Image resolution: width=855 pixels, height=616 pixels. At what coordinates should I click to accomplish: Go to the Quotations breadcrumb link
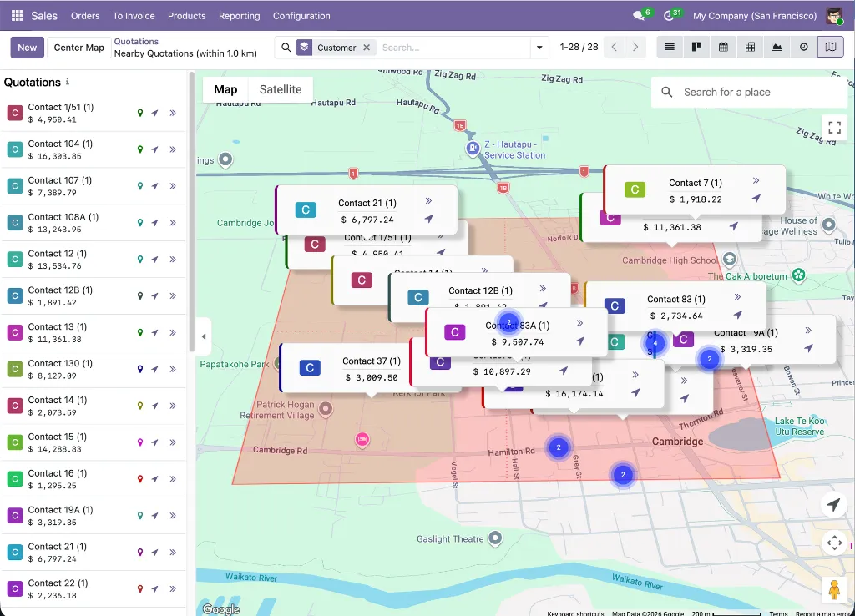tap(136, 42)
